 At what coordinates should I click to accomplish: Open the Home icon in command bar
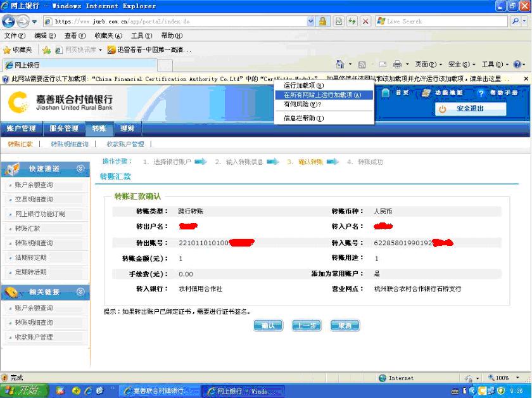click(x=340, y=65)
